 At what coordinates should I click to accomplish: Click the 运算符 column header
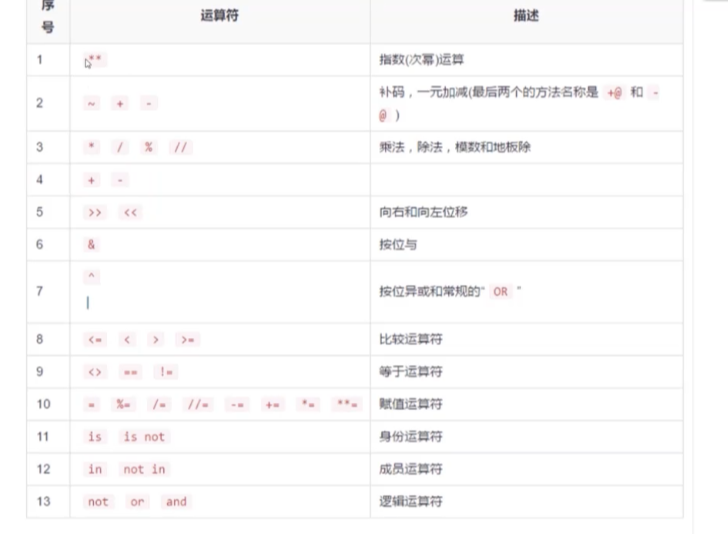220,16
